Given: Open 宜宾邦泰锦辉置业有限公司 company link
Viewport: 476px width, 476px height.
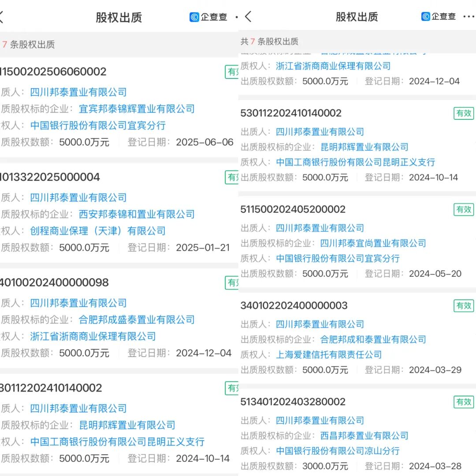Looking at the screenshot, I should tap(137, 109).
